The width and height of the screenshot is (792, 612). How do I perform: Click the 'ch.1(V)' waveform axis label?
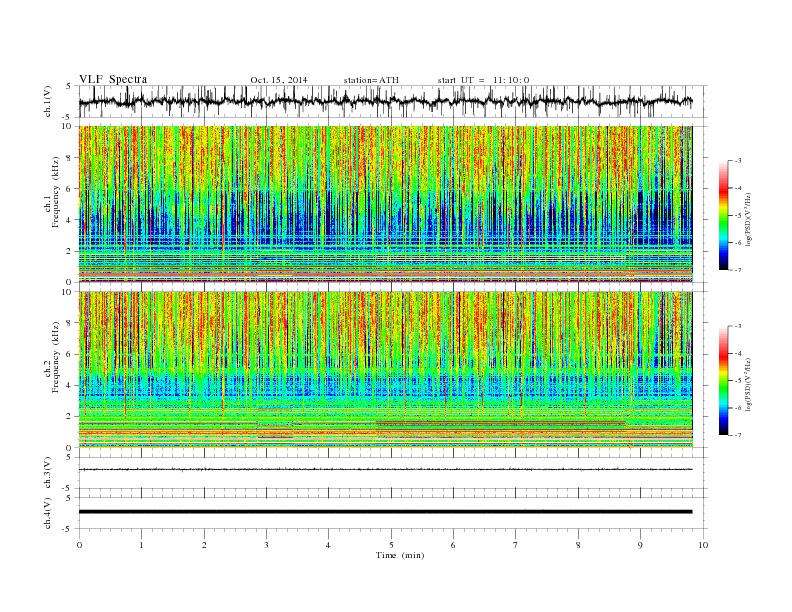point(48,101)
